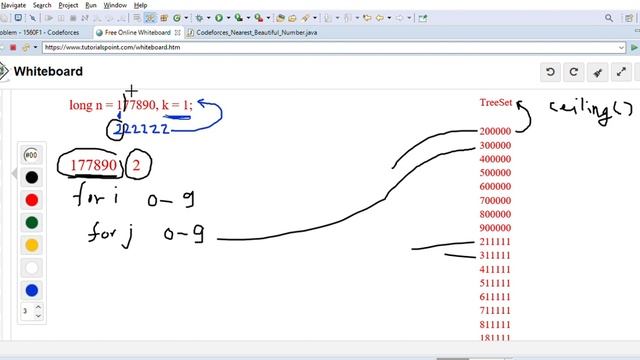
Task: Toggle Skip All Breakpoints
Action: click(33, 18)
